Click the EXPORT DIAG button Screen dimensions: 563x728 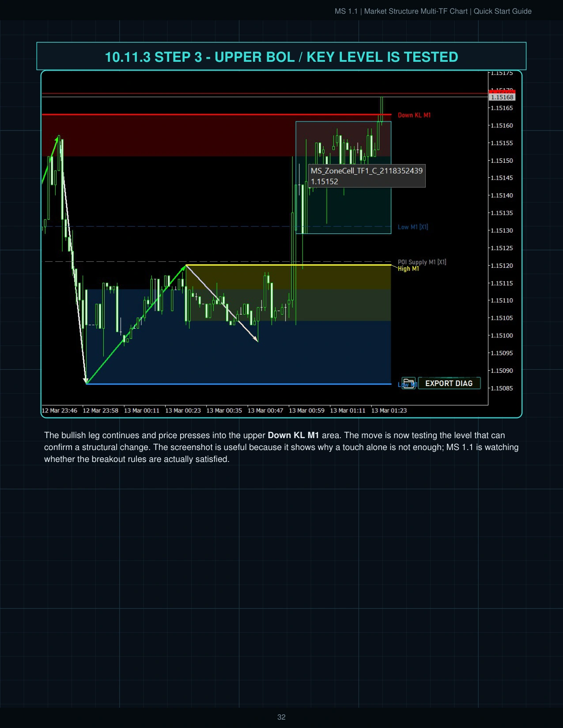pos(449,383)
